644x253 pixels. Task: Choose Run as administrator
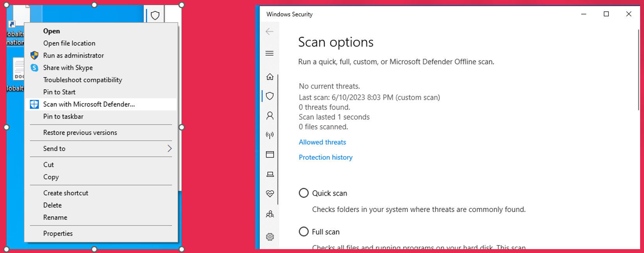coord(101,55)
